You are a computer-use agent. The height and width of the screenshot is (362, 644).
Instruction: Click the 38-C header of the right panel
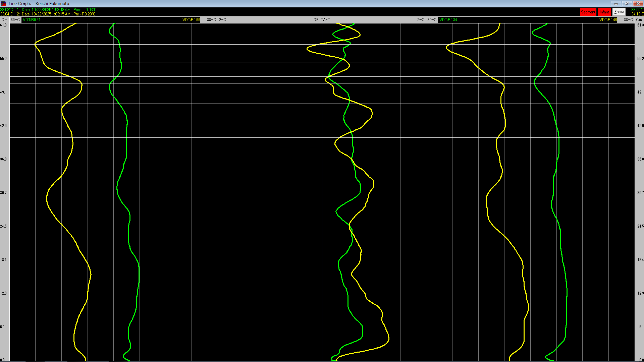pyautogui.click(x=628, y=20)
